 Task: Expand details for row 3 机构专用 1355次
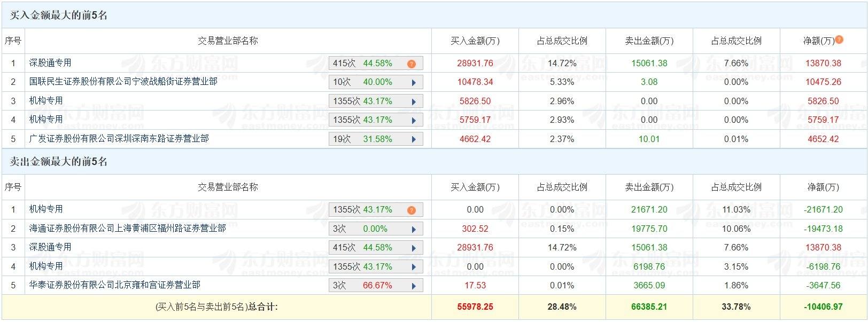point(413,101)
